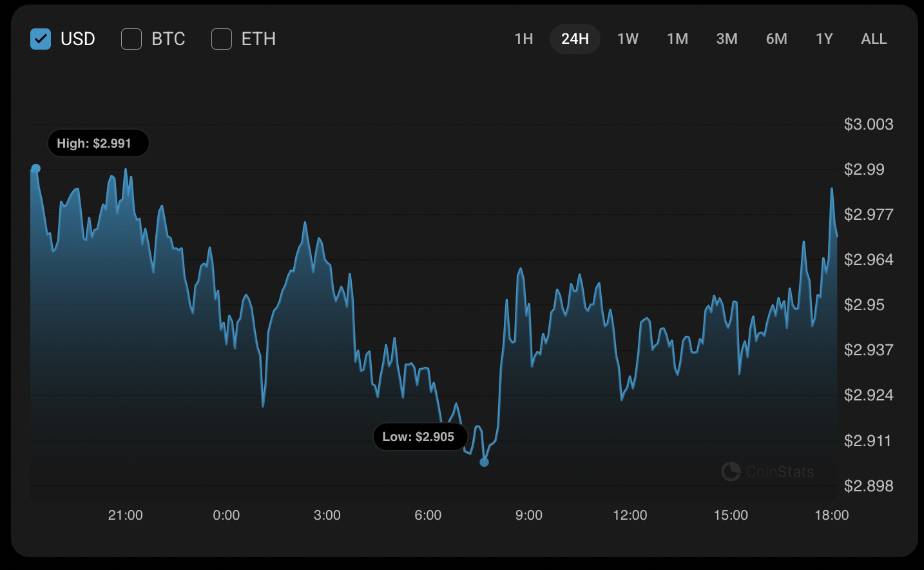Switch to the 1H time range

coord(524,39)
